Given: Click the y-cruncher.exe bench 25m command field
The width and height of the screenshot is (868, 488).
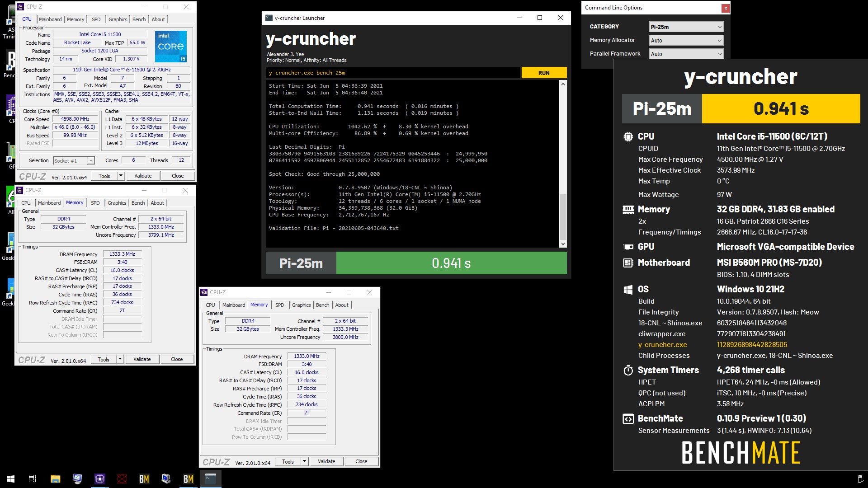Looking at the screenshot, I should pos(393,73).
